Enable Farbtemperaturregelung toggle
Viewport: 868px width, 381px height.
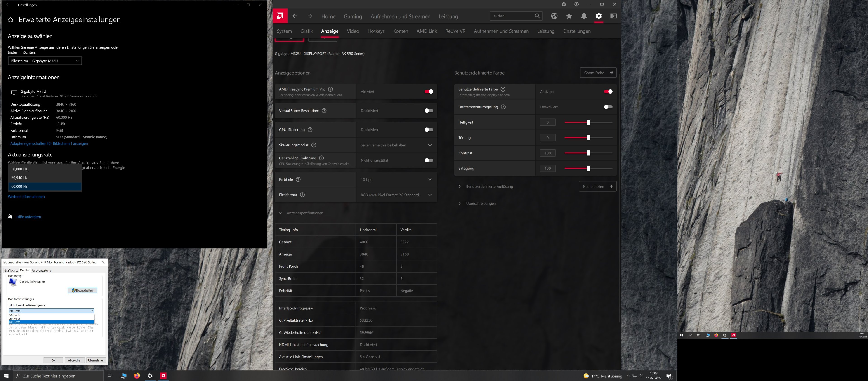click(608, 107)
